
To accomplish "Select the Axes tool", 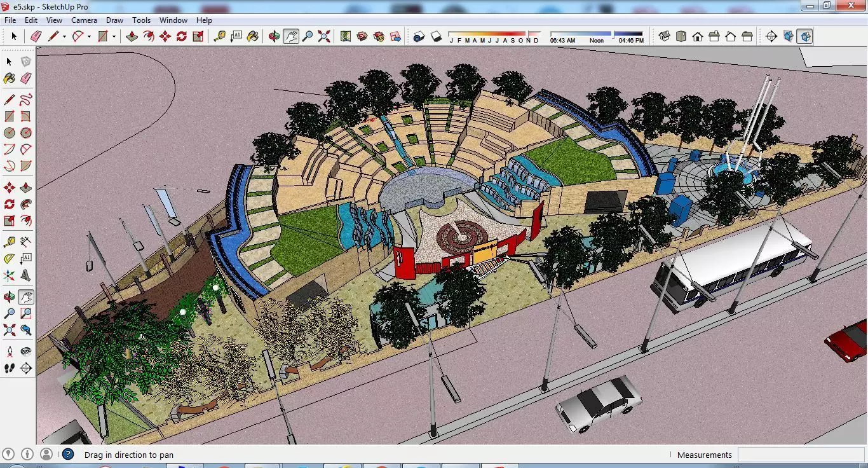I will pyautogui.click(x=9, y=275).
